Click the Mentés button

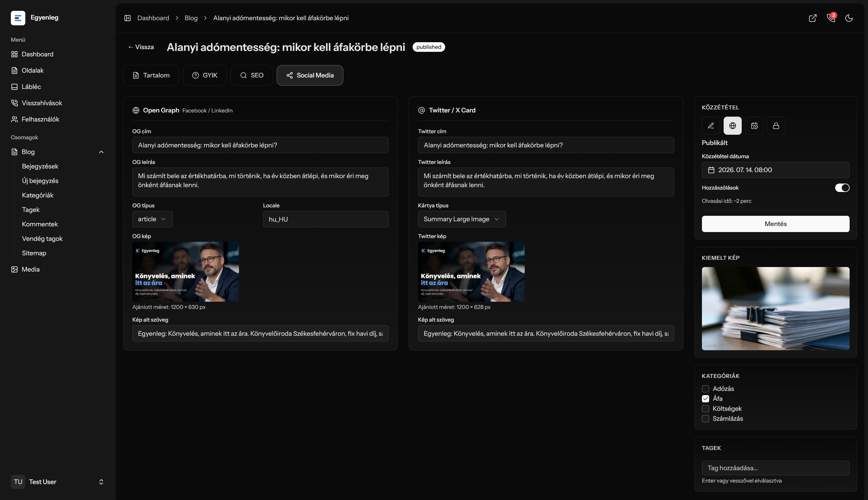775,224
